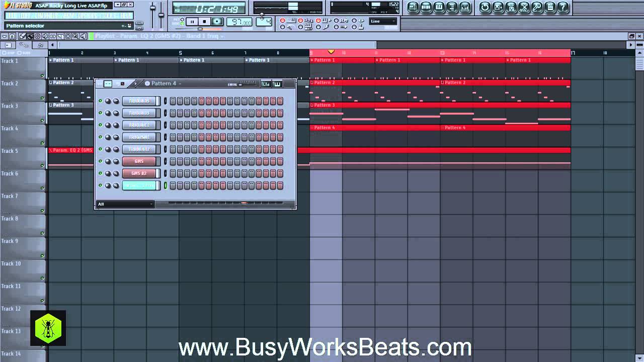Open the Browser shortcut icon
Screen dimensions: 644x362
click(x=452, y=8)
